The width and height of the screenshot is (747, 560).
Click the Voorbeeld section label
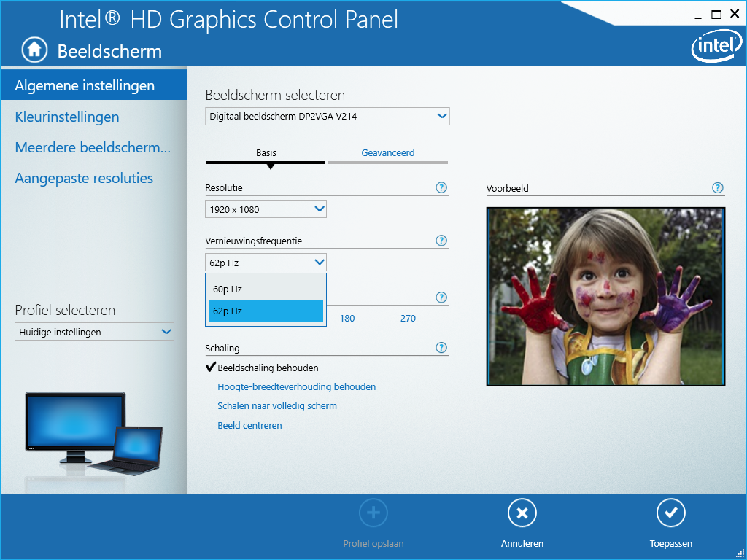click(508, 189)
